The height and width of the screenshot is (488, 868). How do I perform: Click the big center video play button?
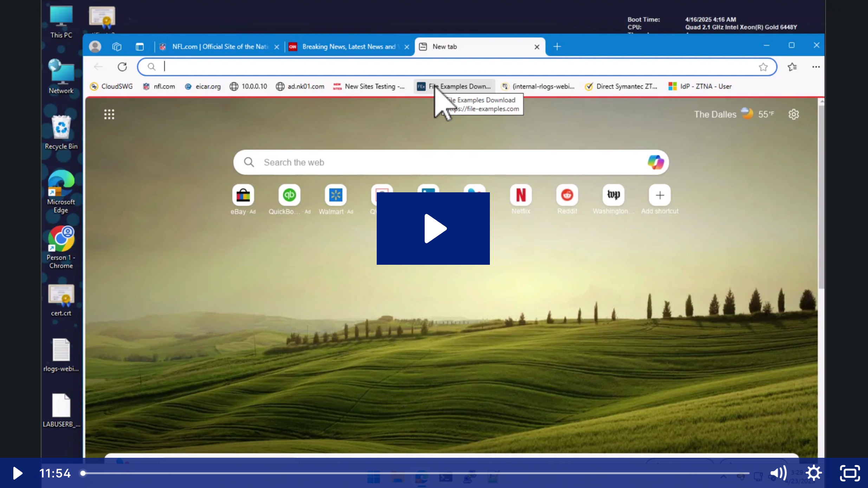[x=433, y=229]
